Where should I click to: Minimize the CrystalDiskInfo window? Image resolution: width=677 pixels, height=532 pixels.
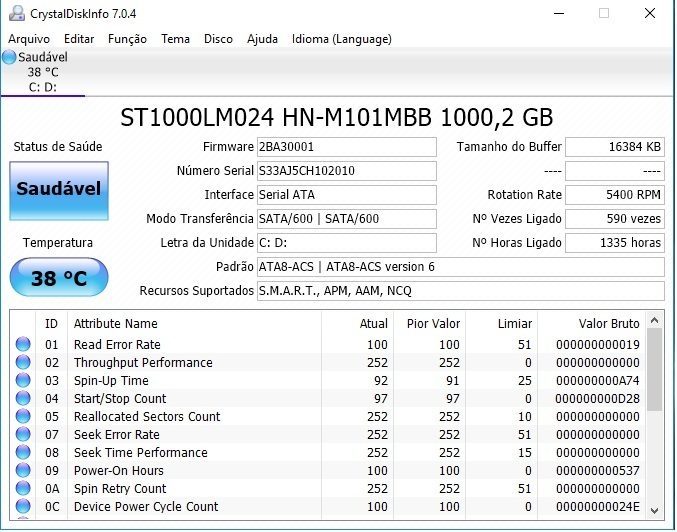pyautogui.click(x=559, y=13)
